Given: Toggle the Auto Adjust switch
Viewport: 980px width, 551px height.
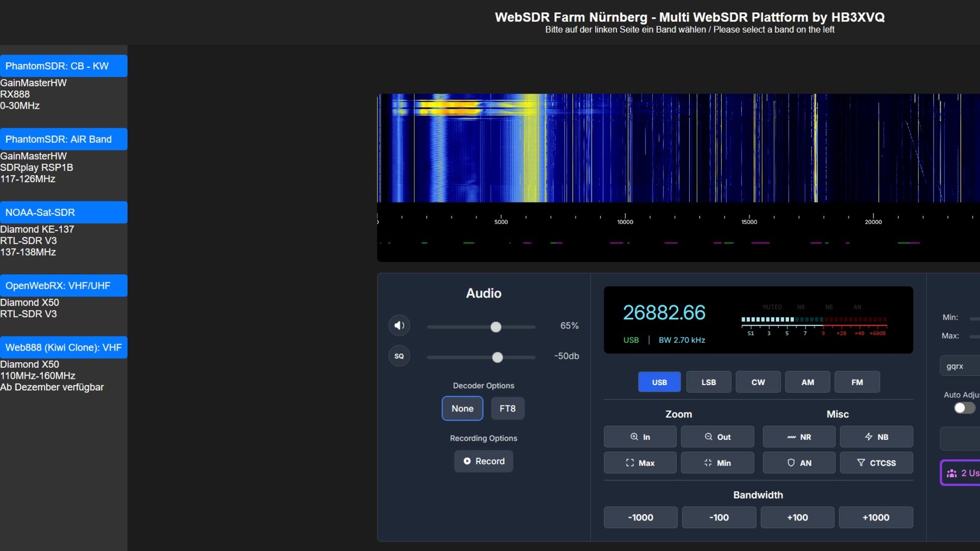Looking at the screenshot, I should click(x=964, y=408).
